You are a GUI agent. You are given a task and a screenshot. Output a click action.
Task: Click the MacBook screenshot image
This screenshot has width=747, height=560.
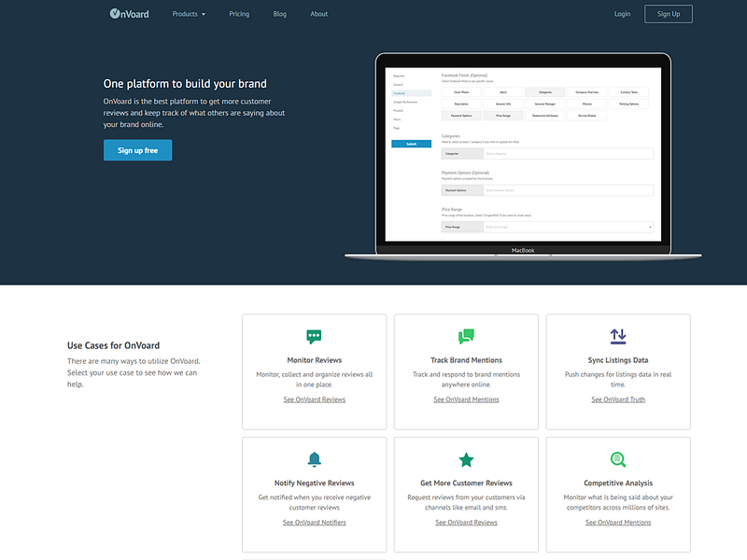click(523, 157)
